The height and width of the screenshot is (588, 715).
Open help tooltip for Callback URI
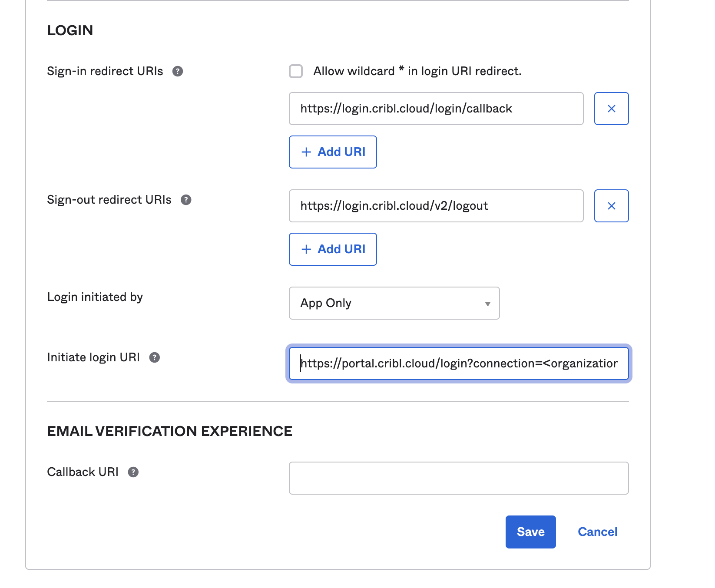tap(133, 472)
